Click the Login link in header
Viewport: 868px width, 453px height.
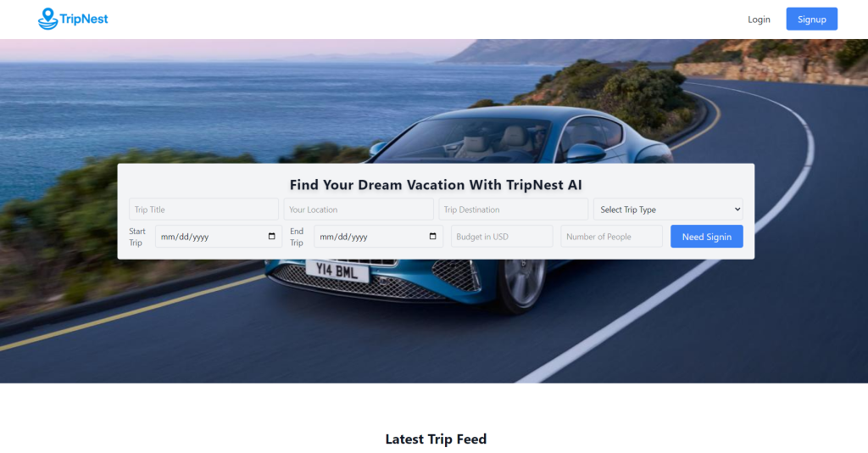[x=759, y=20]
